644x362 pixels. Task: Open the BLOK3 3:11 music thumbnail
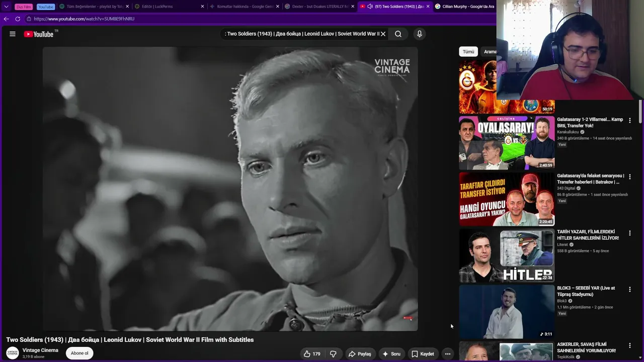coord(507,312)
